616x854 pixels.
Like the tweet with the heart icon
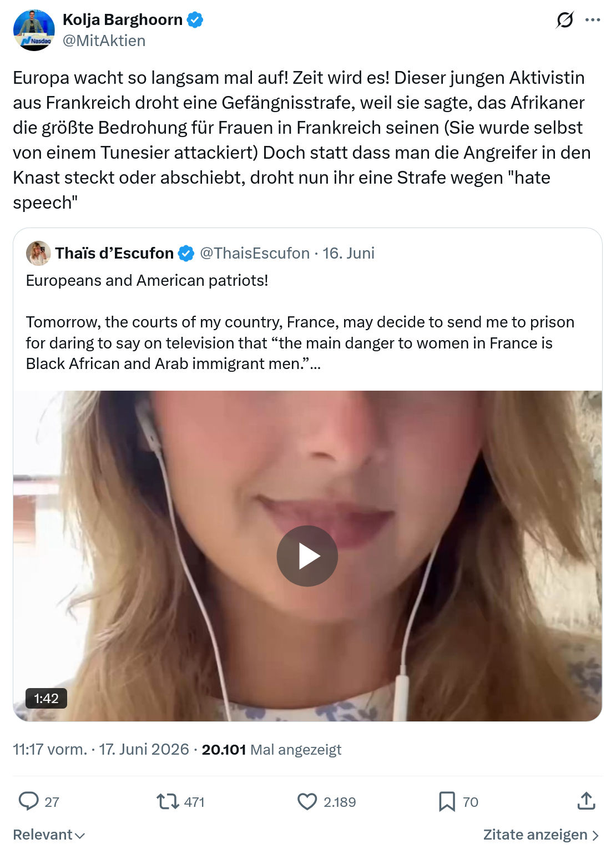307,801
